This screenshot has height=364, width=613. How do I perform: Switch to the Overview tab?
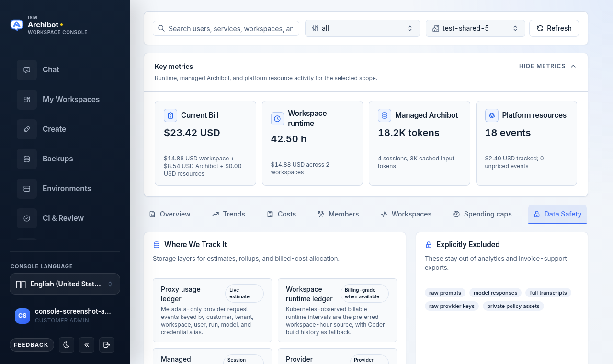(x=170, y=214)
